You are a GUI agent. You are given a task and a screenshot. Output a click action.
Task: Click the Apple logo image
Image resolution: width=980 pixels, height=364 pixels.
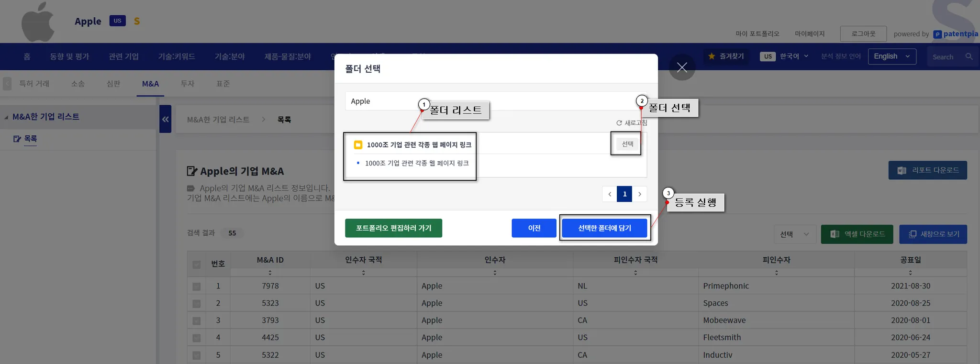point(38,22)
